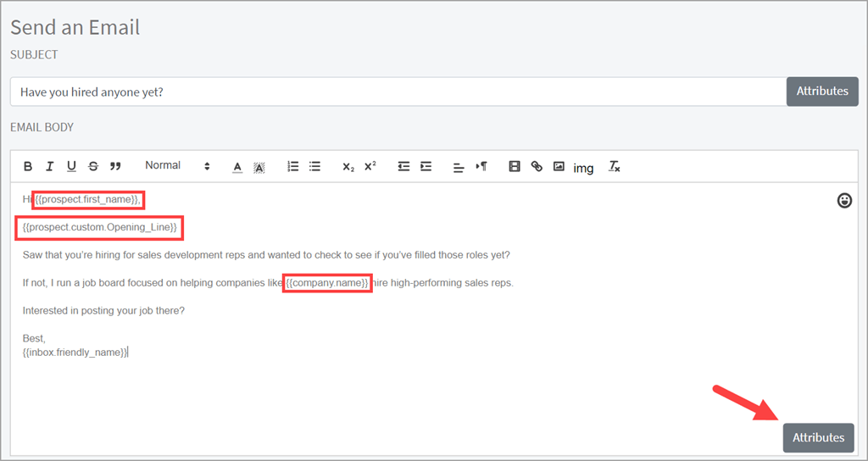The width and height of the screenshot is (868, 461).
Task: Increase the paragraph indent
Action: tap(426, 167)
